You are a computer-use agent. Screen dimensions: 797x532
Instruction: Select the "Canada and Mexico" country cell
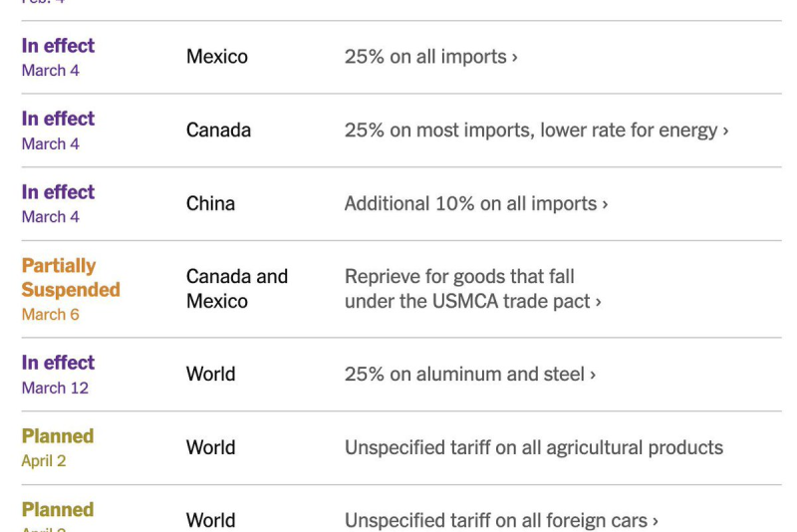tap(236, 289)
